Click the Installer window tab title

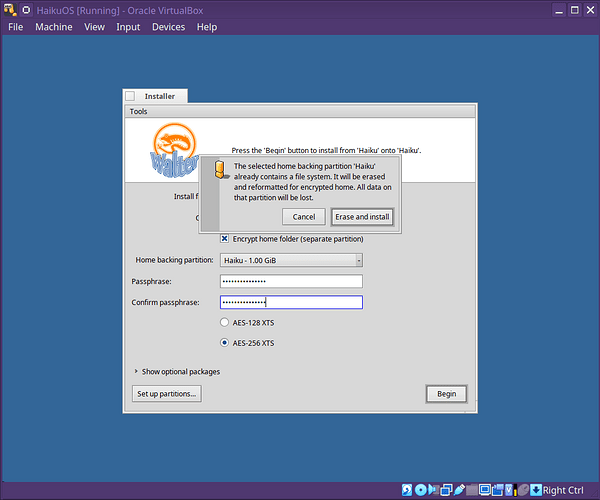pos(160,96)
